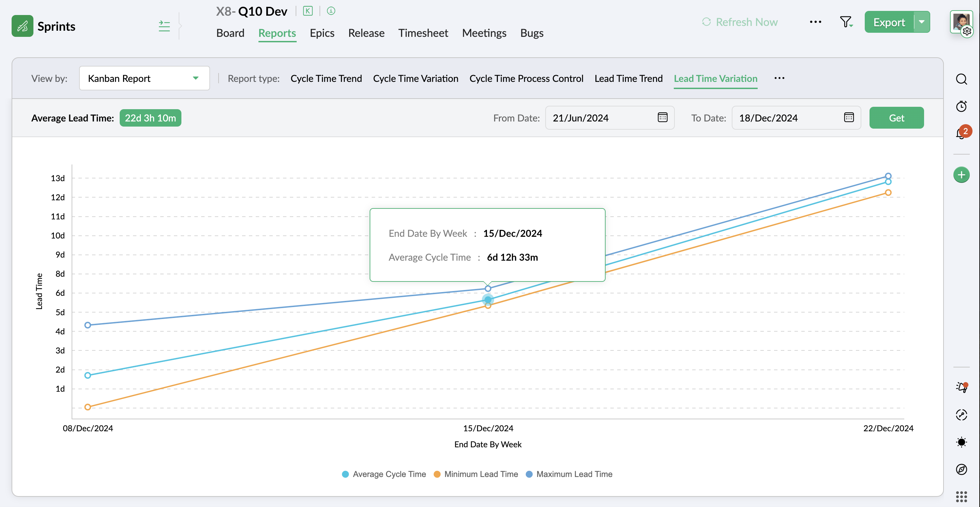Select Lead Time Variation report type
The image size is (980, 507).
point(716,78)
